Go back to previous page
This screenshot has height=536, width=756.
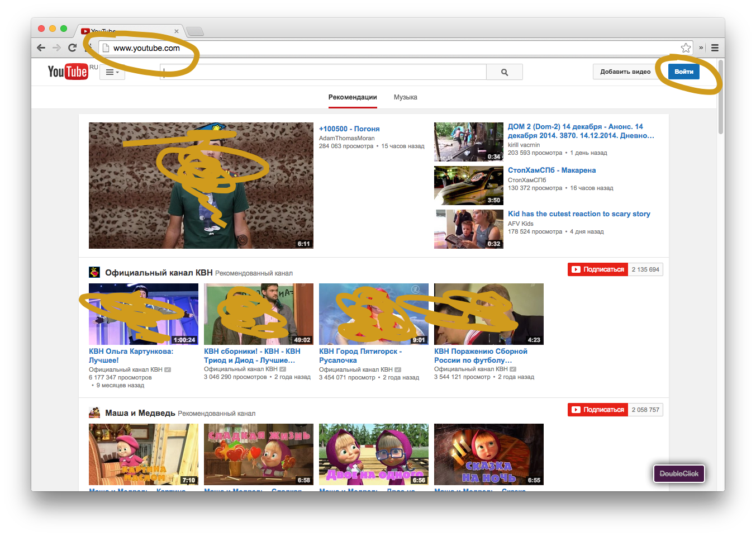(41, 48)
